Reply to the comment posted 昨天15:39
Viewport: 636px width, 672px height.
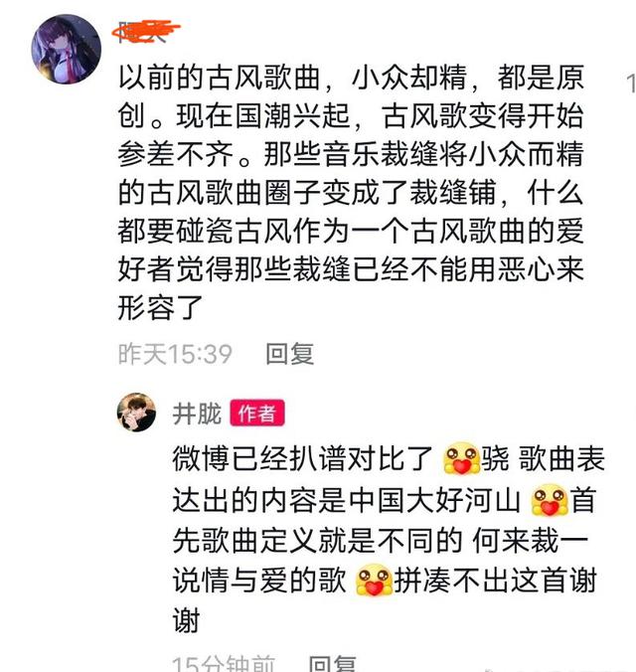pyautogui.click(x=290, y=354)
